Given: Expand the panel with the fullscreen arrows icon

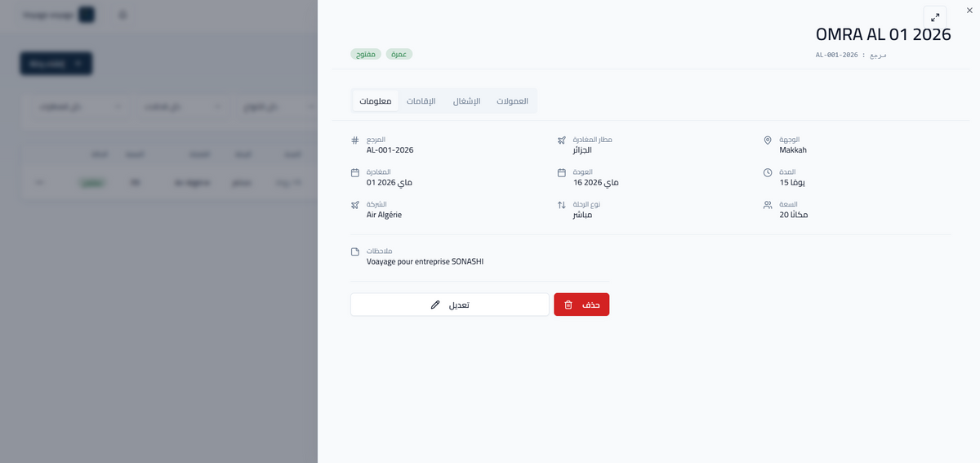Looking at the screenshot, I should 935,17.
